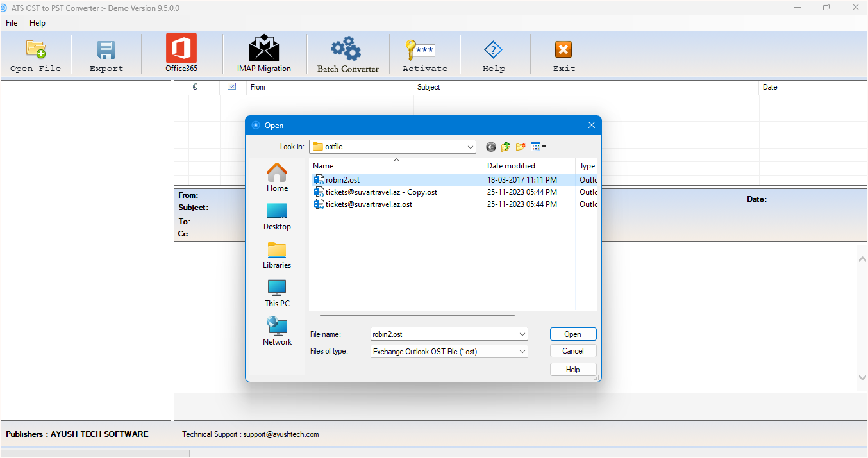This screenshot has width=868, height=458.
Task: Open Libraries in the places bar
Action: pyautogui.click(x=277, y=255)
